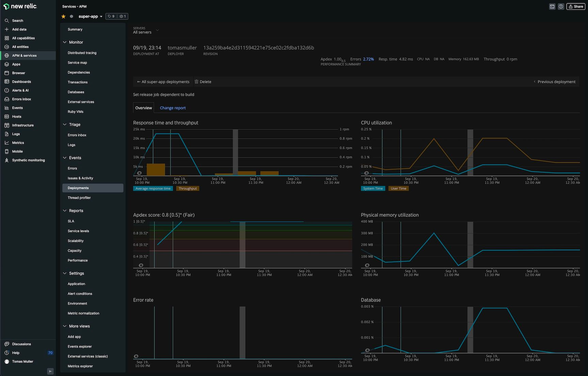588x376 pixels.
Task: Collapse the Settings section
Action: pyautogui.click(x=65, y=273)
